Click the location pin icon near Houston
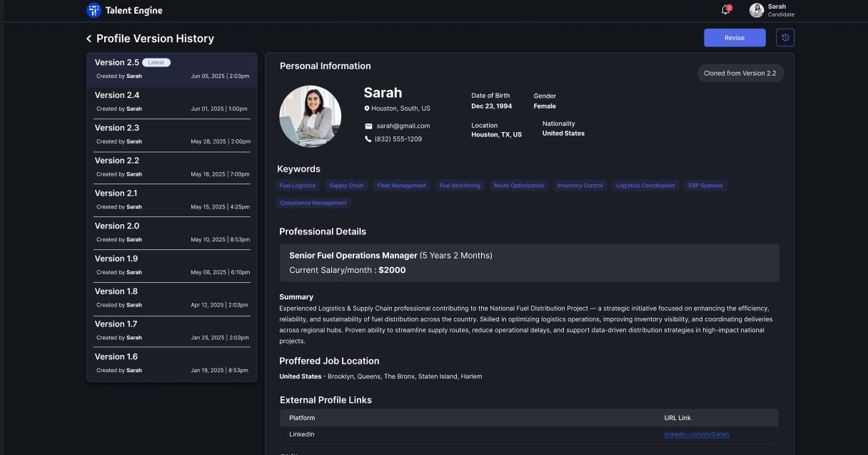 [367, 109]
